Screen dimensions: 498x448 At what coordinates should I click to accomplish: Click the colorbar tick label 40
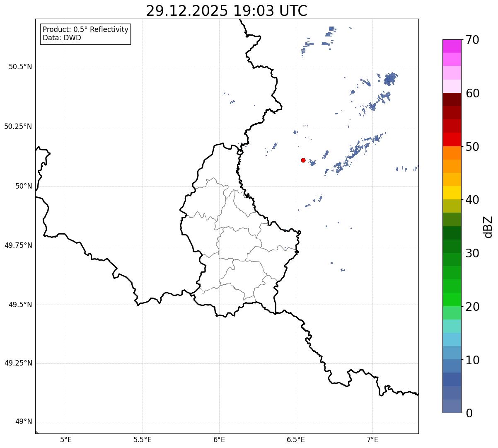472,200
